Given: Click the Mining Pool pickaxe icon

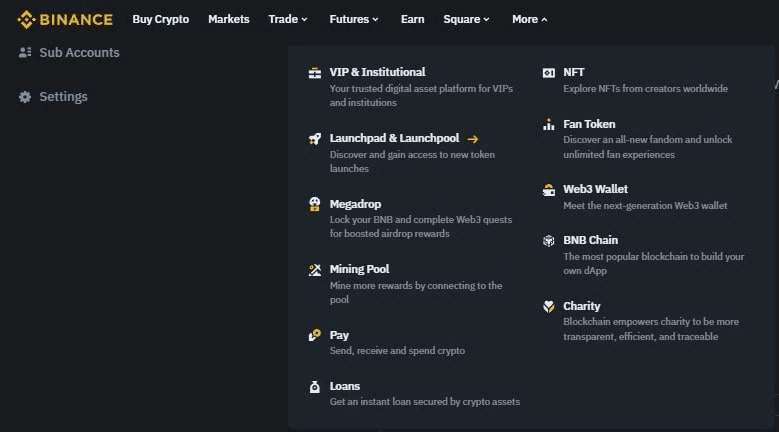Looking at the screenshot, I should [x=314, y=270].
